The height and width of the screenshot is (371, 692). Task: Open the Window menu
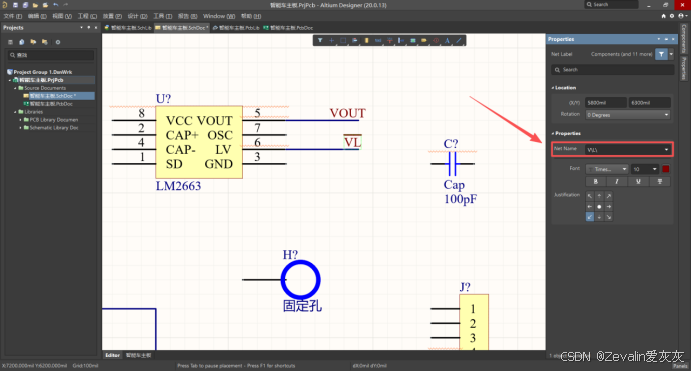[x=219, y=16]
